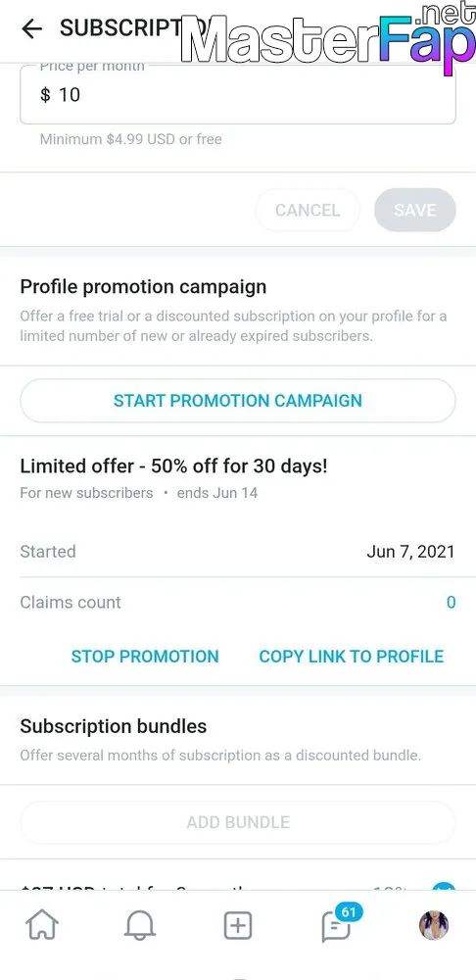This screenshot has height=980, width=476.
Task: Tap the new post plus icon
Action: (238, 925)
